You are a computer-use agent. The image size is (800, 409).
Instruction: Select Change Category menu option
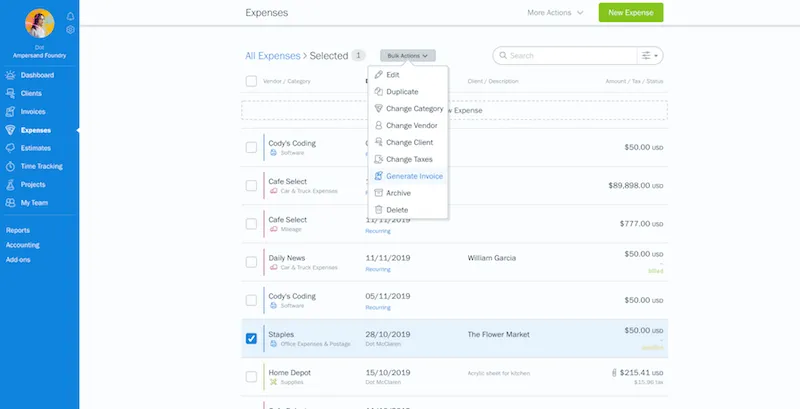414,108
